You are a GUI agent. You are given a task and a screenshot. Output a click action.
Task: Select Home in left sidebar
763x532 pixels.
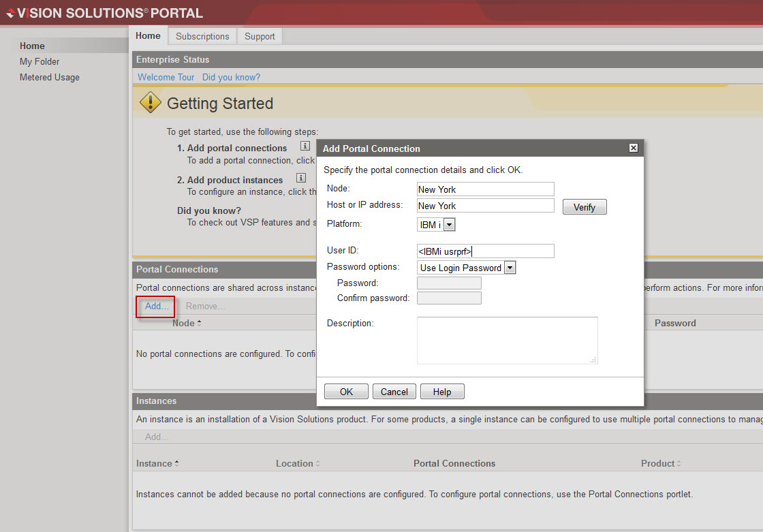coord(32,46)
